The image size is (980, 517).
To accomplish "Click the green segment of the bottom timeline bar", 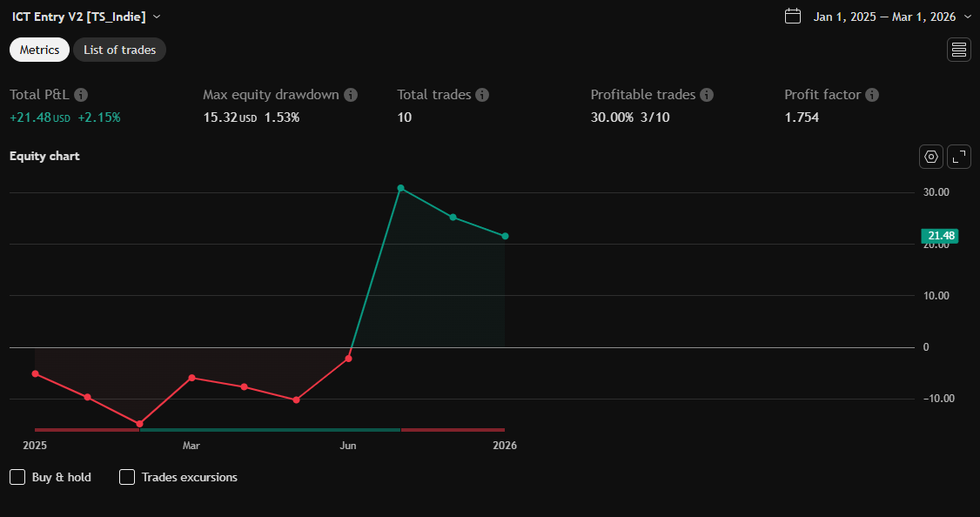I will coord(270,430).
